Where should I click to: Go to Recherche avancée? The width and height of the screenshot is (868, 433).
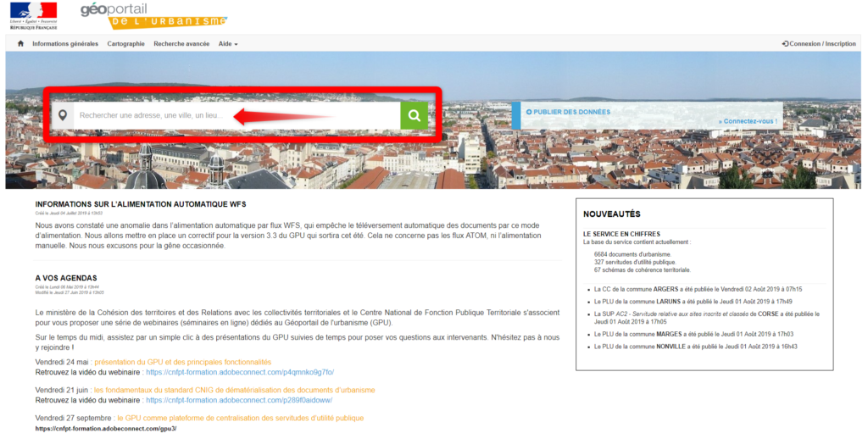(181, 43)
